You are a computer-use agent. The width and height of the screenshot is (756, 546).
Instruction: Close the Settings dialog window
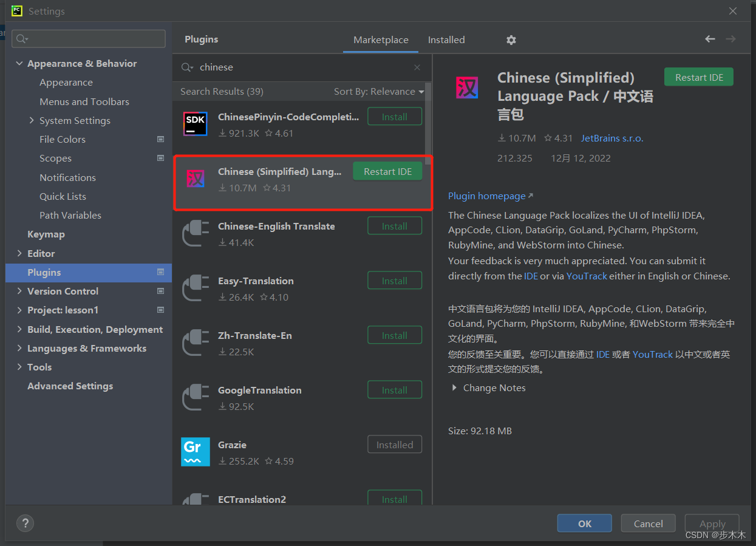733,11
